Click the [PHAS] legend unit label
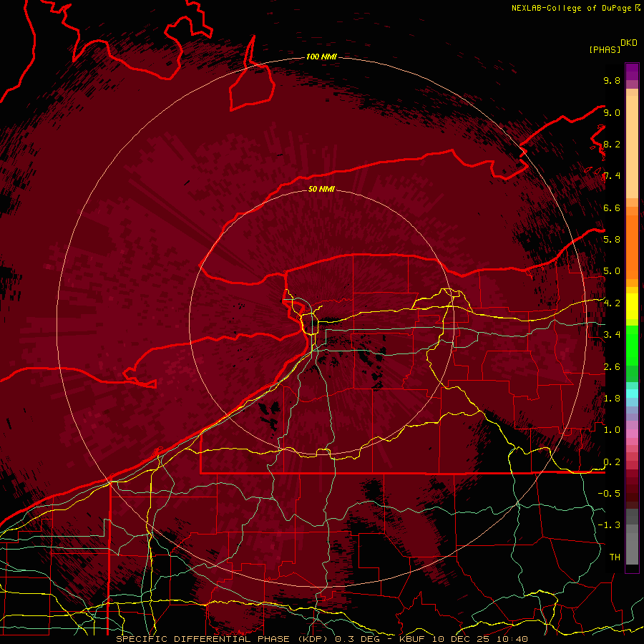 click(605, 49)
